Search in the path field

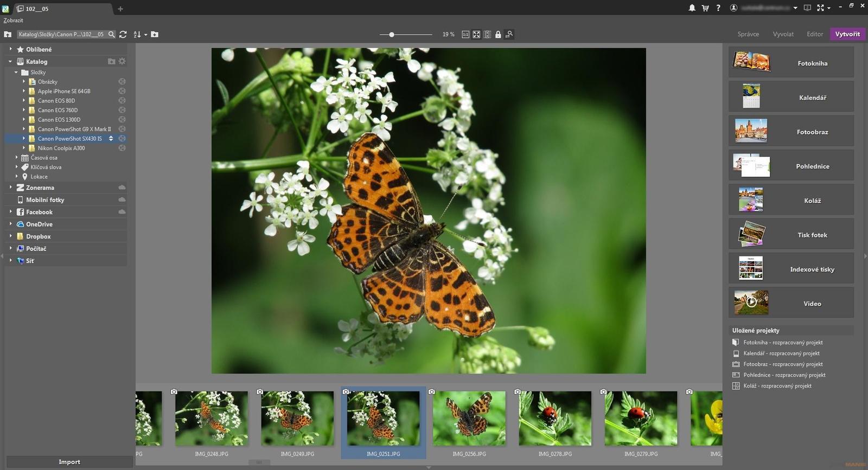(111, 34)
